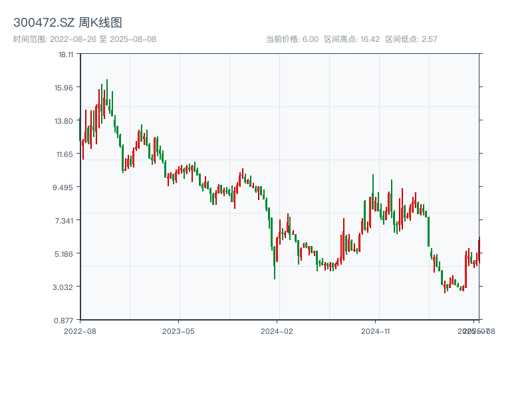The image size is (532, 399).
Task: Click the 9.495 y-axis price label
Action: [65, 188]
